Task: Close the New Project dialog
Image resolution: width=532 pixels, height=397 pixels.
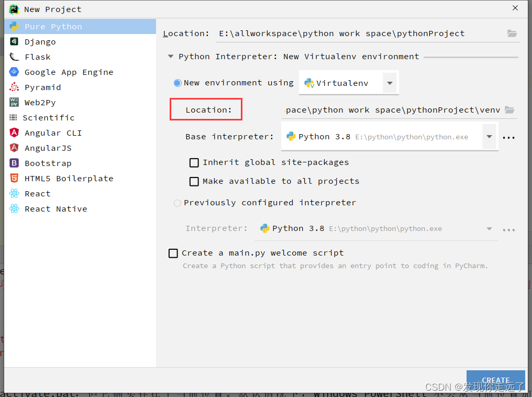Action: pos(515,8)
